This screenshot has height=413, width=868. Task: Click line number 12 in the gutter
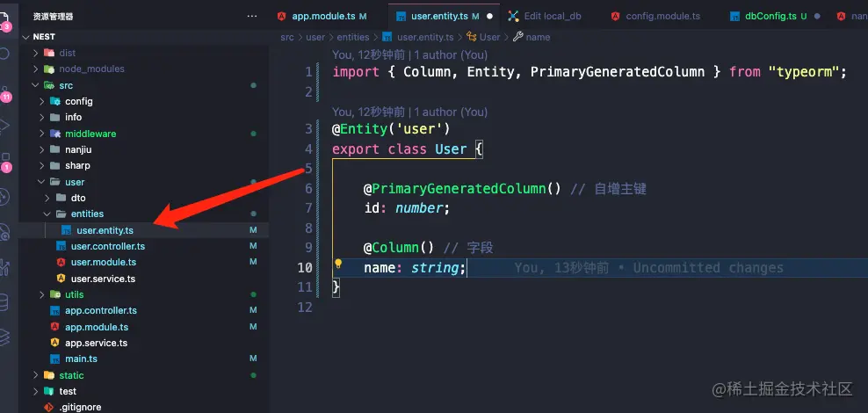305,307
